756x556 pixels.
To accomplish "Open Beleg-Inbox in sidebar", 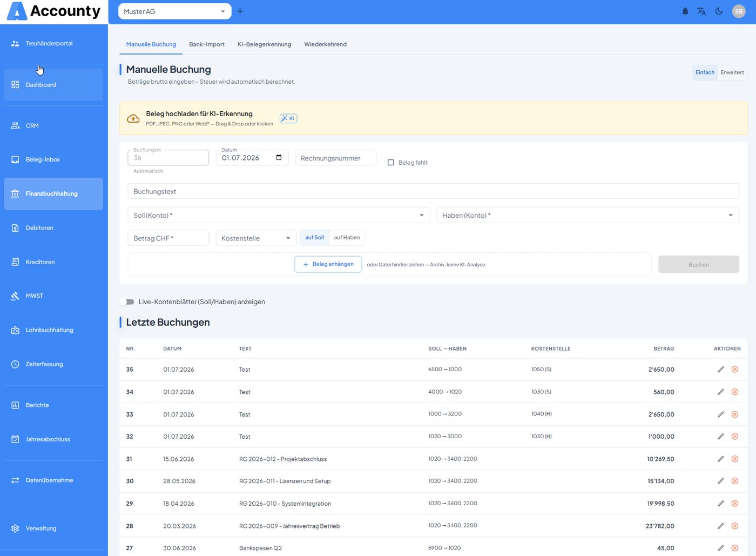I will (x=53, y=160).
